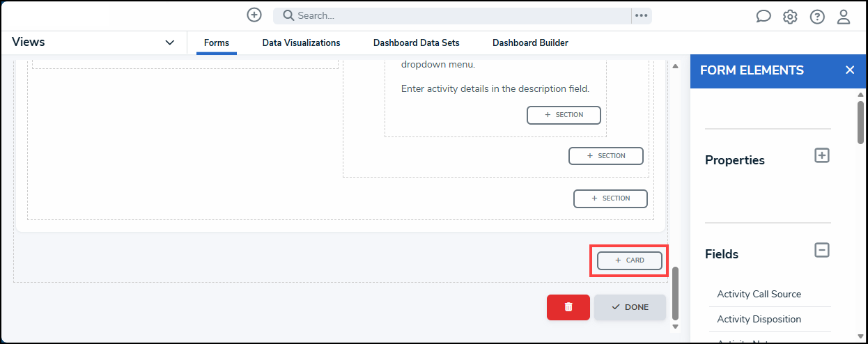Click the Form Elements panel scrollbar
Image resolution: width=868 pixels, height=344 pixels.
[x=860, y=122]
